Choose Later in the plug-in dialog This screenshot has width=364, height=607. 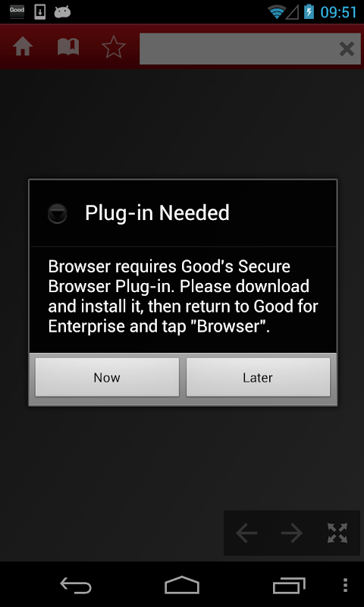pos(258,377)
